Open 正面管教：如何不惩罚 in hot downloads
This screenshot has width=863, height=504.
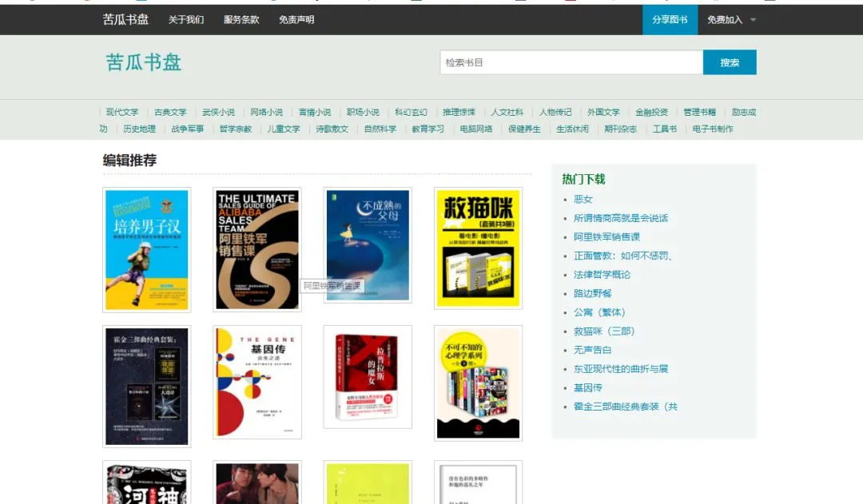623,256
